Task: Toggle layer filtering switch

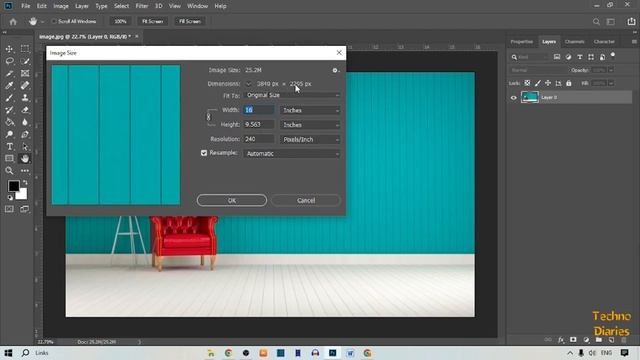Action: pos(613,56)
